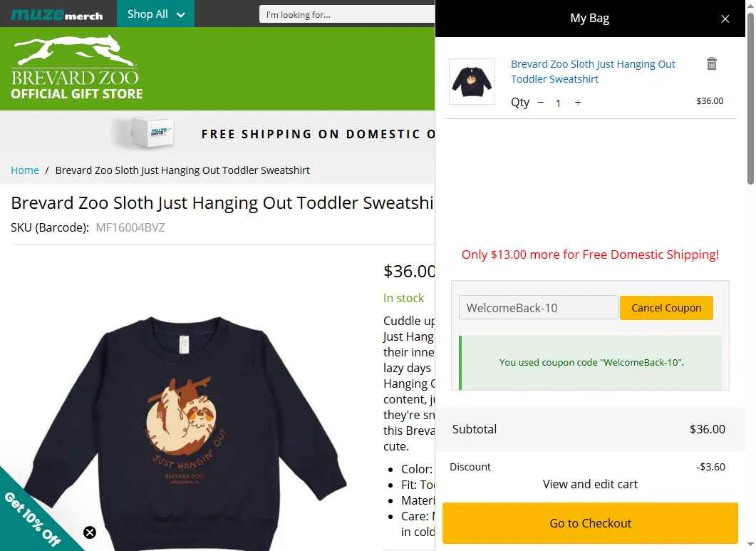
Task: Close the My Bag panel
Action: click(x=725, y=19)
